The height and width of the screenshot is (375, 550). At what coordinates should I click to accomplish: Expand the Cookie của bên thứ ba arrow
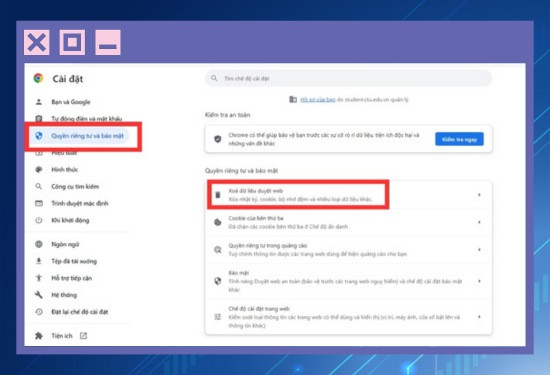479,222
